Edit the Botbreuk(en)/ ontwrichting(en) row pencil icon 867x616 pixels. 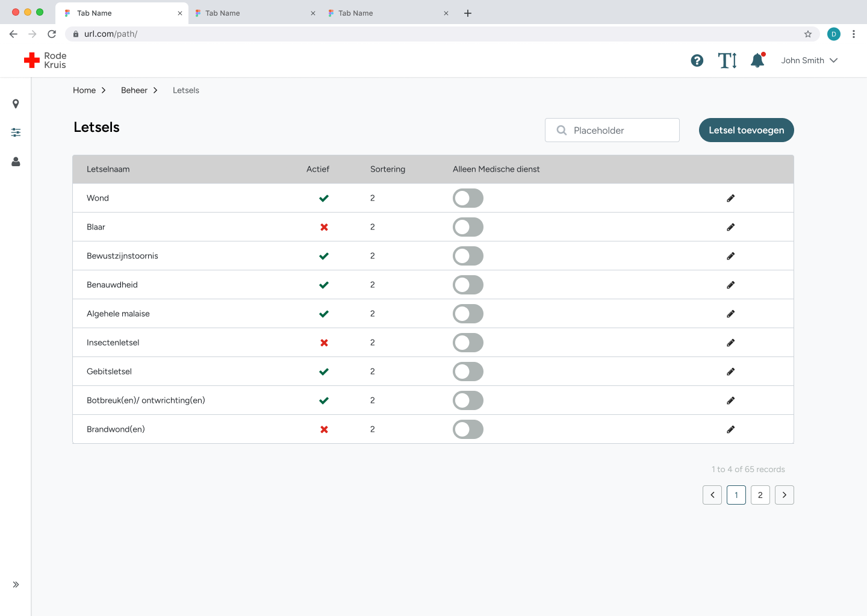[x=730, y=400]
